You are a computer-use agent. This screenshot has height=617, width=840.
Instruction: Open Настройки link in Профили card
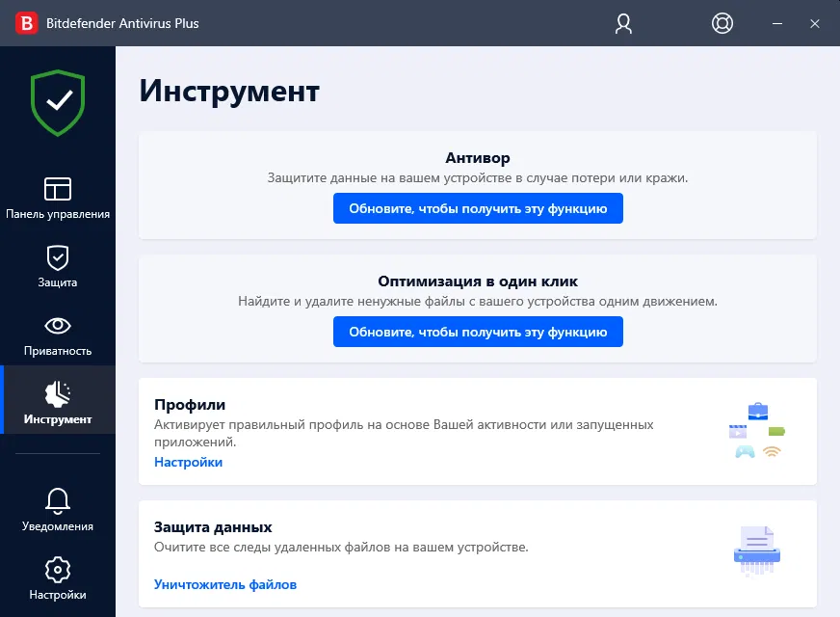pyautogui.click(x=188, y=462)
